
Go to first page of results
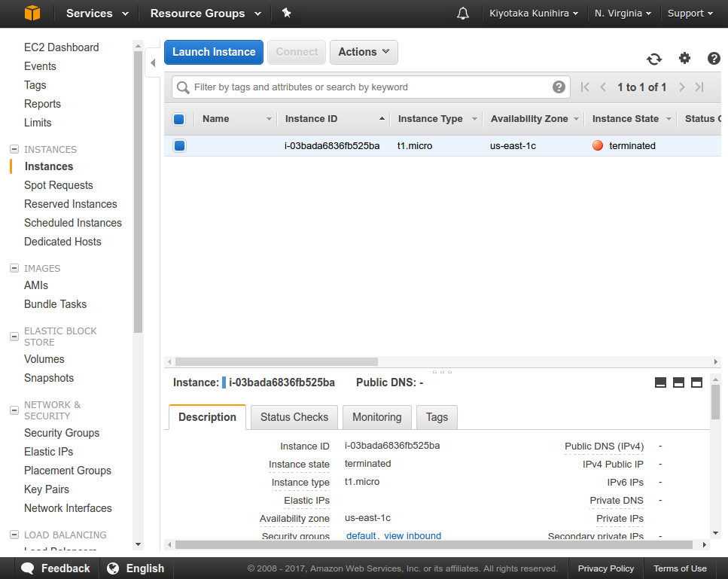click(x=585, y=87)
